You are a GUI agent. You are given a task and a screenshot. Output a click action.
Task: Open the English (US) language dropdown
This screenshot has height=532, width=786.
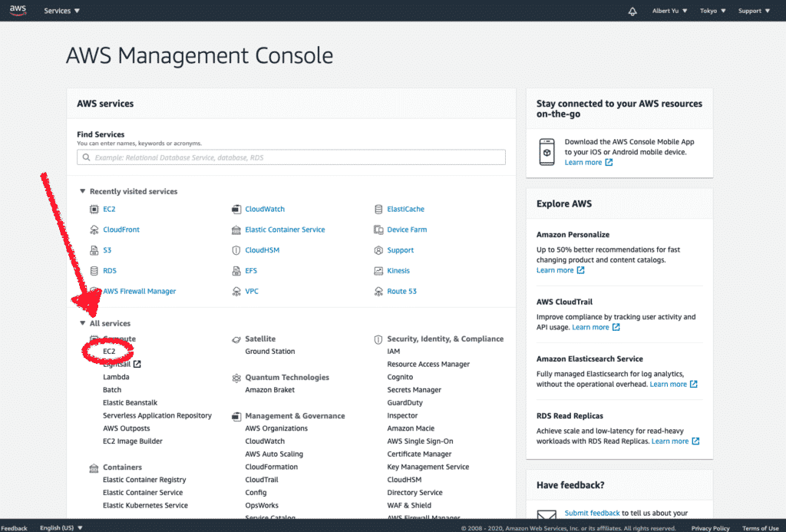click(61, 527)
